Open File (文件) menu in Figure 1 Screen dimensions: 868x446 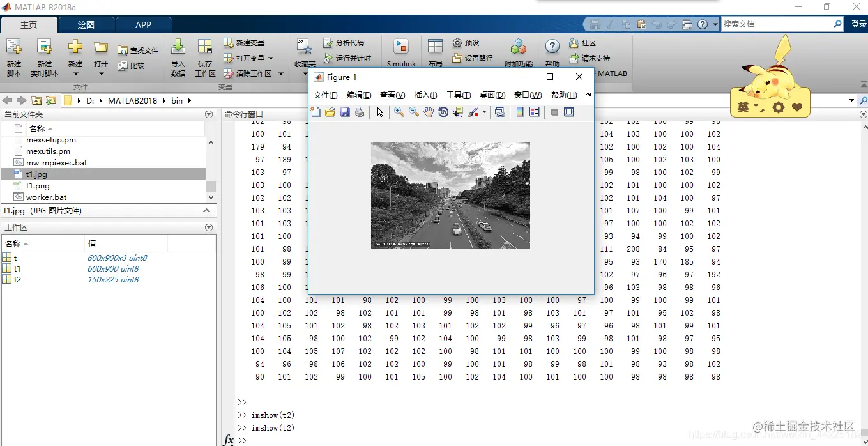[326, 95]
